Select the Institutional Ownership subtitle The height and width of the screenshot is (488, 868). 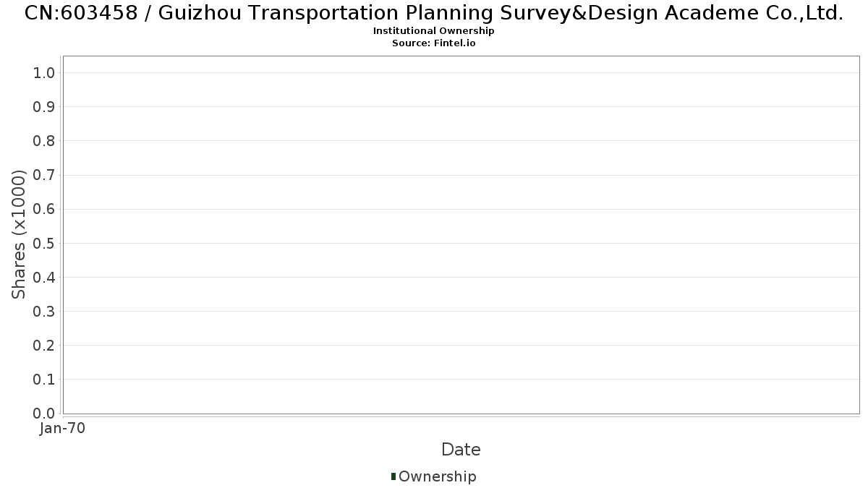click(434, 31)
